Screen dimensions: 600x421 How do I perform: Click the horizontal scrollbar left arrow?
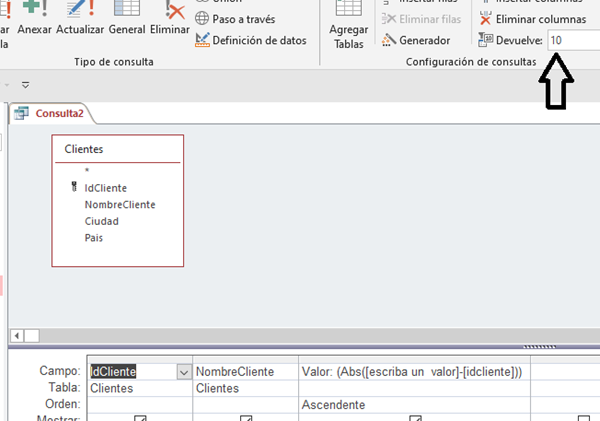pos(16,334)
